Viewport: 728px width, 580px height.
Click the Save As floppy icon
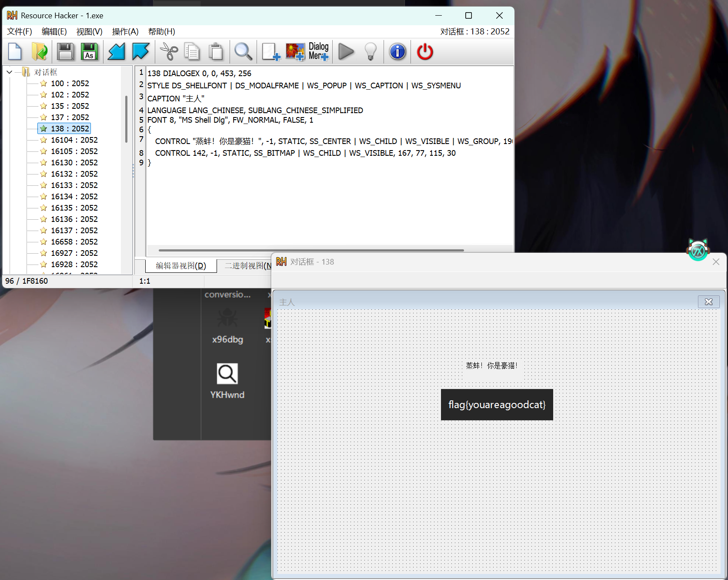pyautogui.click(x=90, y=52)
